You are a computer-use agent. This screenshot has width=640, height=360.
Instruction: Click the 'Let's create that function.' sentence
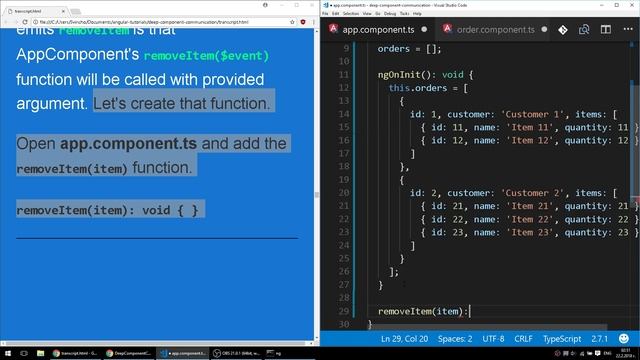coord(182,103)
